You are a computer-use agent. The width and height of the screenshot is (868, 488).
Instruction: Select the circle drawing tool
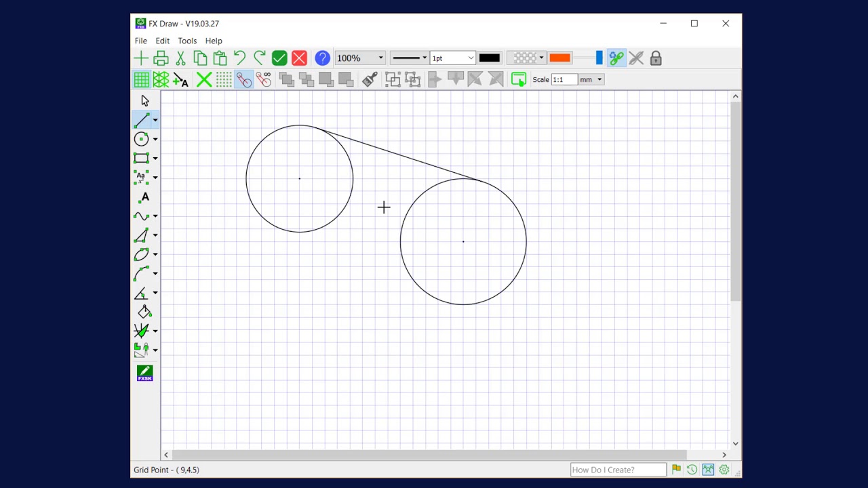[141, 139]
